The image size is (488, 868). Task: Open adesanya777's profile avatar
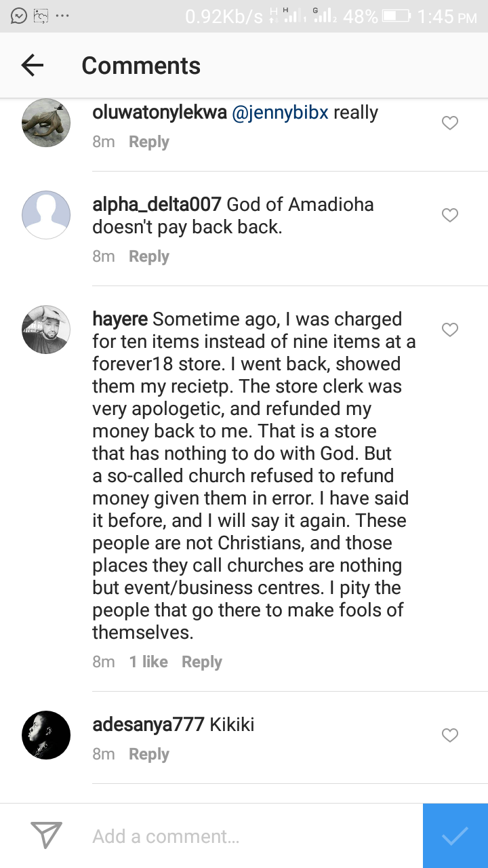[47, 735]
